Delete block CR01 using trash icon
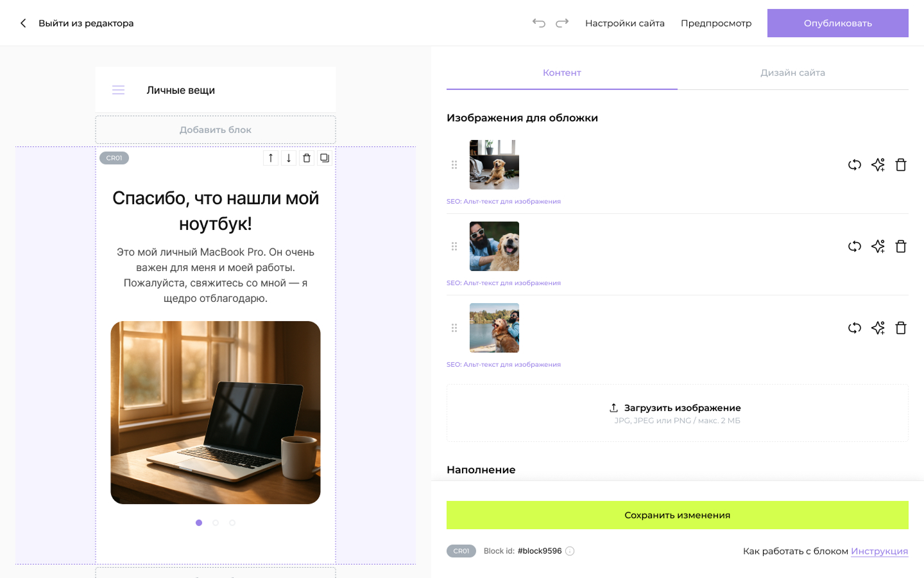Image resolution: width=924 pixels, height=578 pixels. click(307, 158)
